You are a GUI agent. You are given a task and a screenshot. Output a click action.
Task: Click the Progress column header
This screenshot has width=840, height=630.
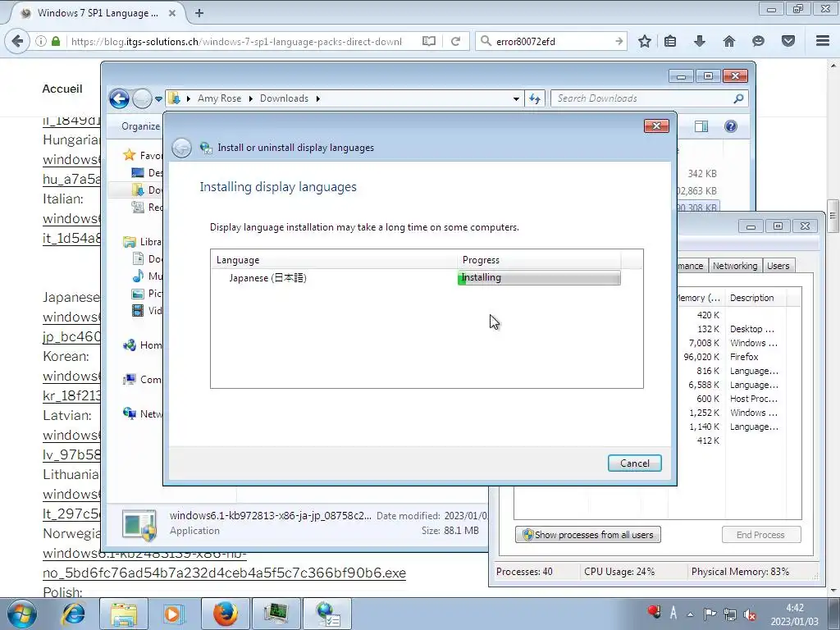pyautogui.click(x=481, y=260)
